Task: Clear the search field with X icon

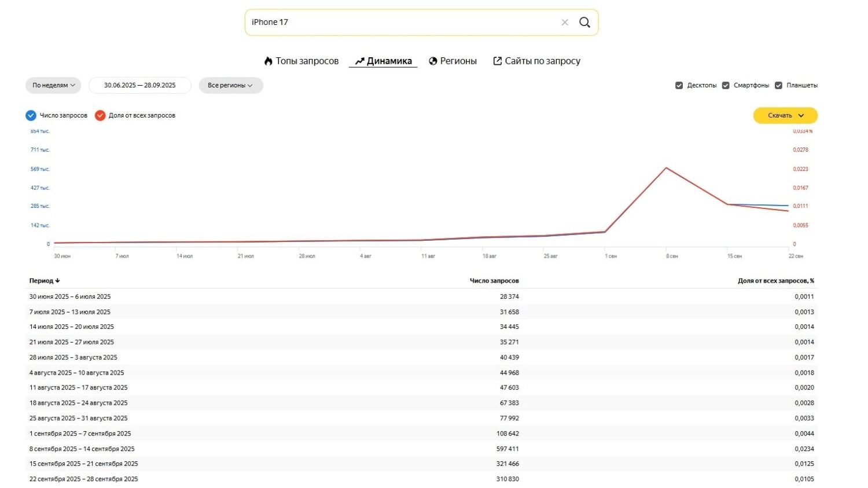Action: click(x=565, y=23)
